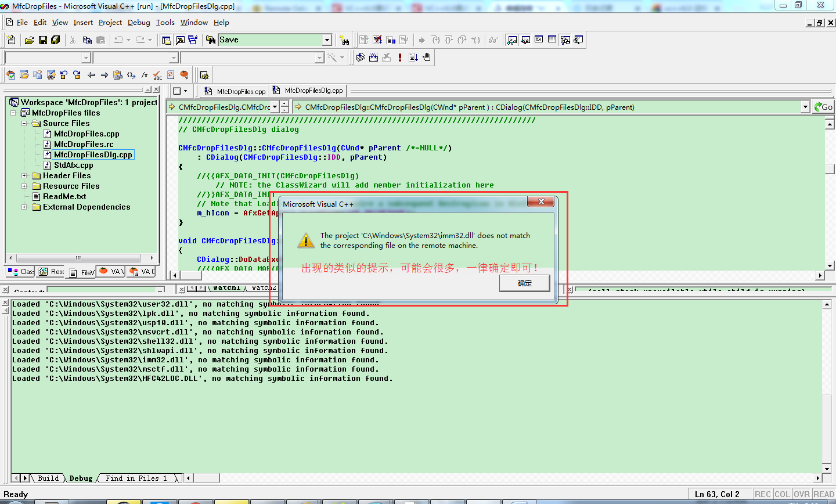
Task: Click the Open file folder icon
Action: 29,40
